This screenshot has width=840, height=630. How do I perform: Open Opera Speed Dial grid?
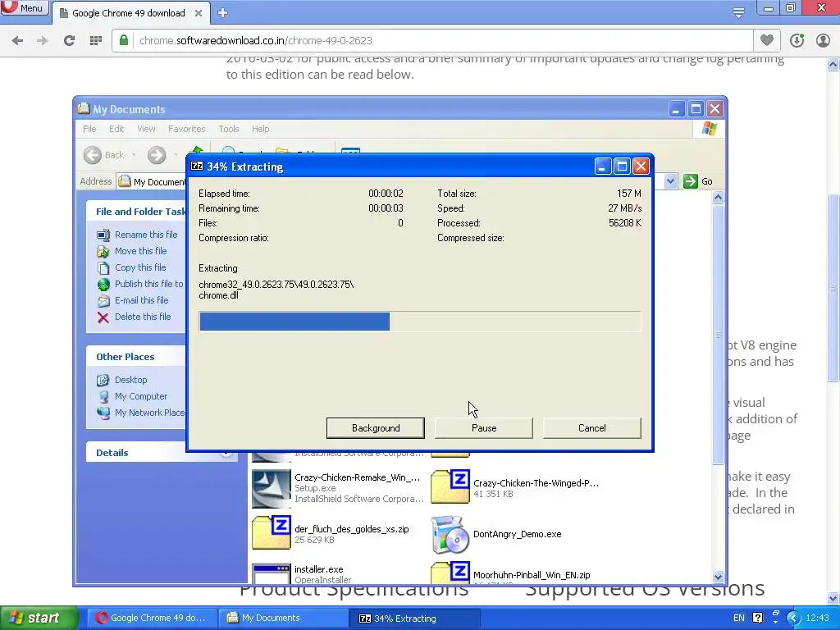pos(96,41)
